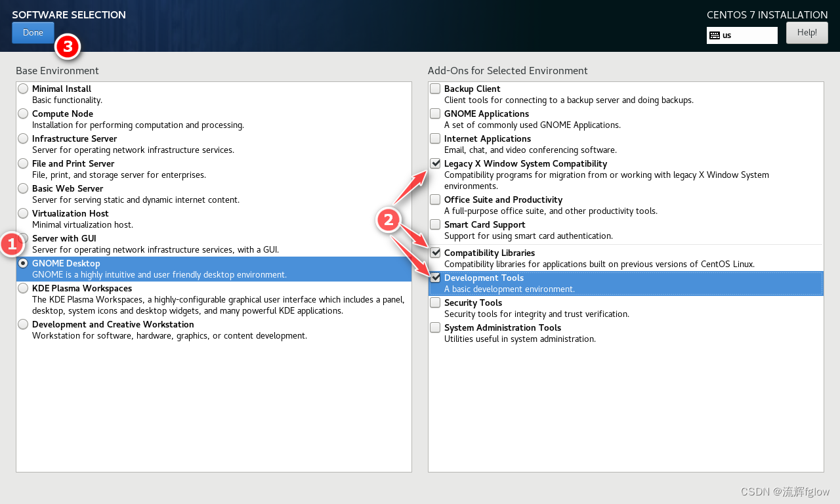Open the Help! button
840x504 pixels.
point(807,33)
